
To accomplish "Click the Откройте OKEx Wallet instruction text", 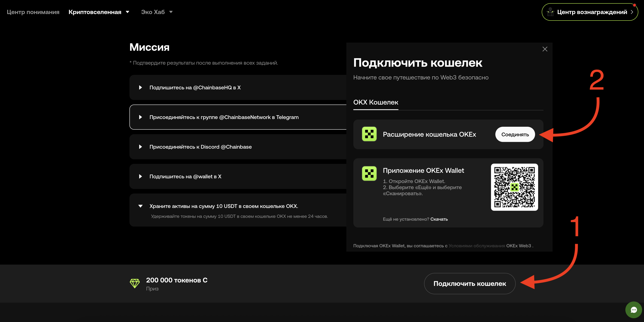I will pyautogui.click(x=414, y=181).
